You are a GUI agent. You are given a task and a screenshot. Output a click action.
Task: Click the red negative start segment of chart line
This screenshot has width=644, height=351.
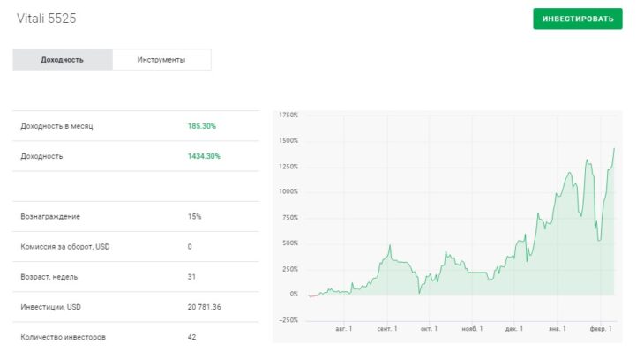[x=313, y=295]
